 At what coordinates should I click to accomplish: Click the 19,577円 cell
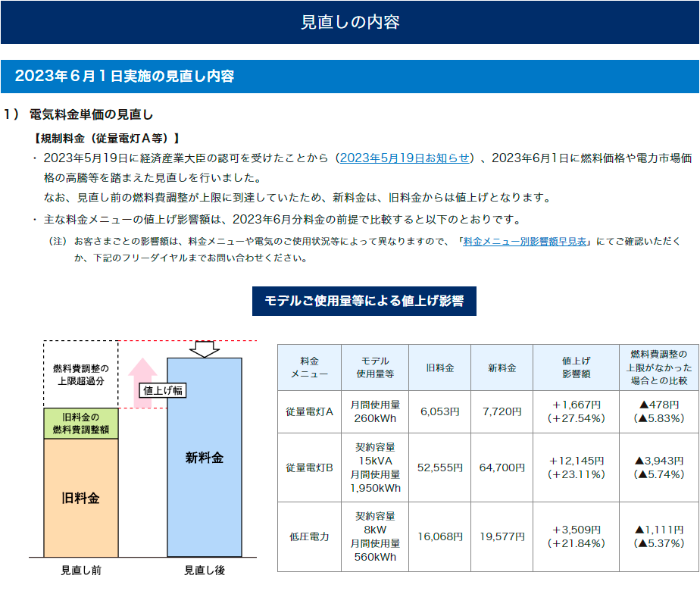(x=502, y=536)
